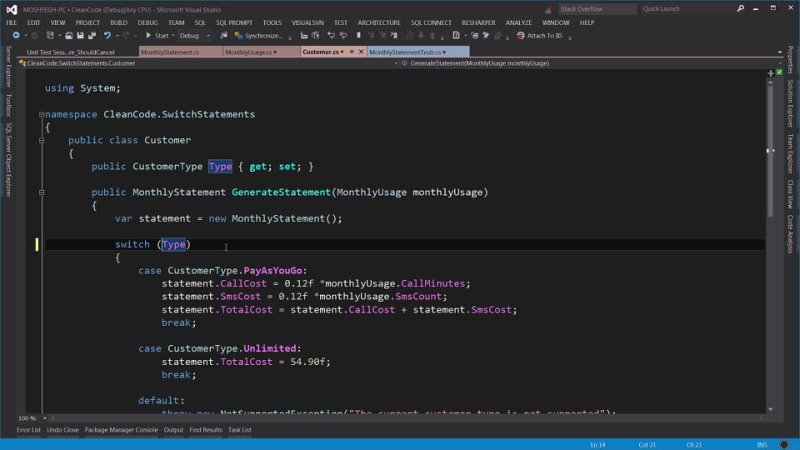Open the Package Manager Console tab
The image size is (800, 450).
coord(121,430)
